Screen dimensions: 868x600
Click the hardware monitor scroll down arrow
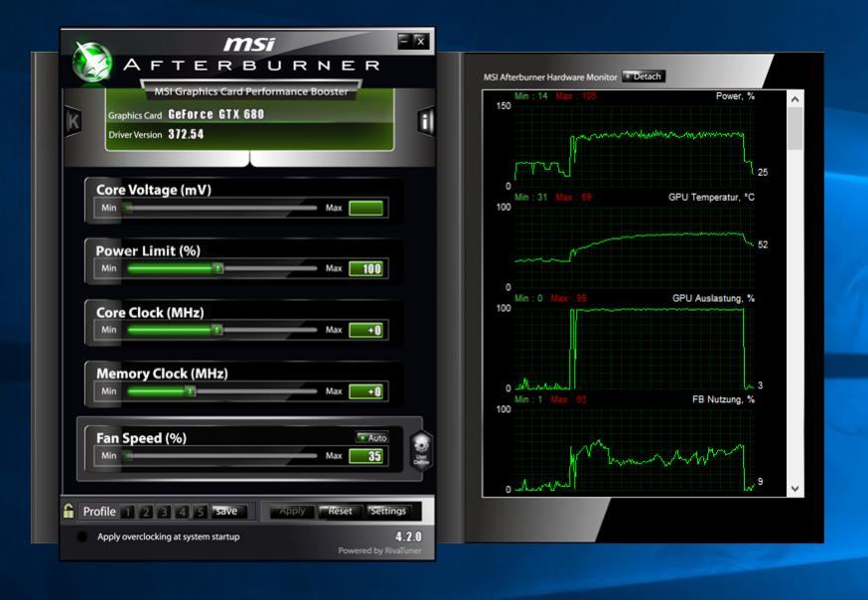(x=795, y=489)
